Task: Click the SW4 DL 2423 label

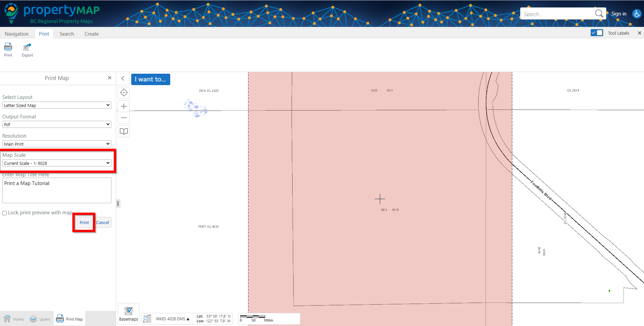Action: point(209,91)
